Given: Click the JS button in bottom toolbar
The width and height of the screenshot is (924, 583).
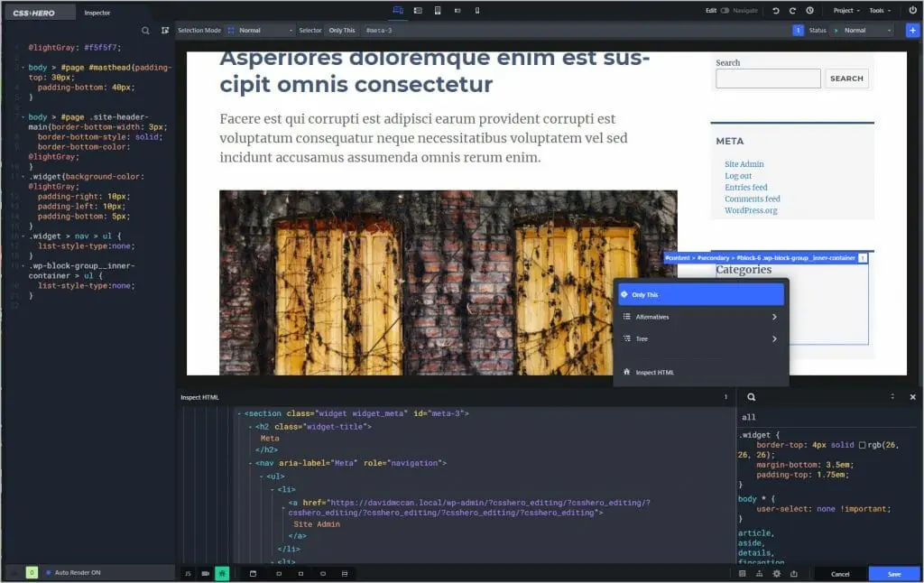Looking at the screenshot, I should [188, 573].
